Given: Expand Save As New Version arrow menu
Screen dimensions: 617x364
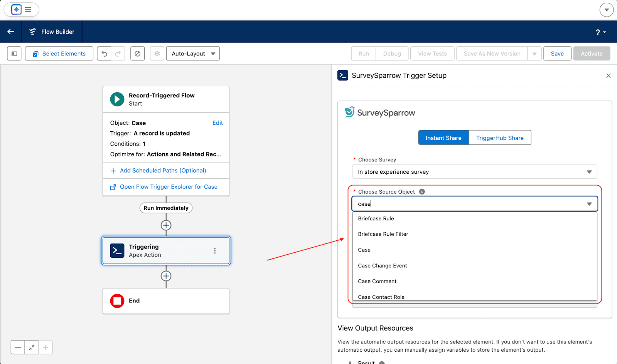Looking at the screenshot, I should 534,54.
